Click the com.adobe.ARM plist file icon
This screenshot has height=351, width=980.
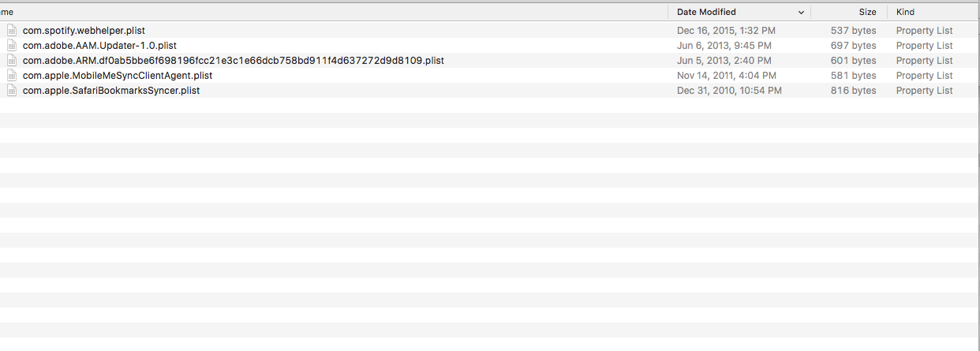click(12, 60)
